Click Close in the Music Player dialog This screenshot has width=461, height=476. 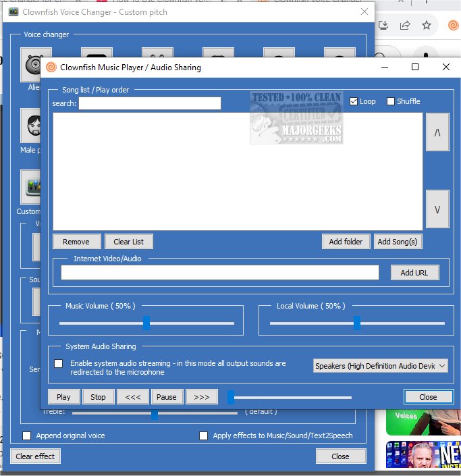click(x=429, y=397)
